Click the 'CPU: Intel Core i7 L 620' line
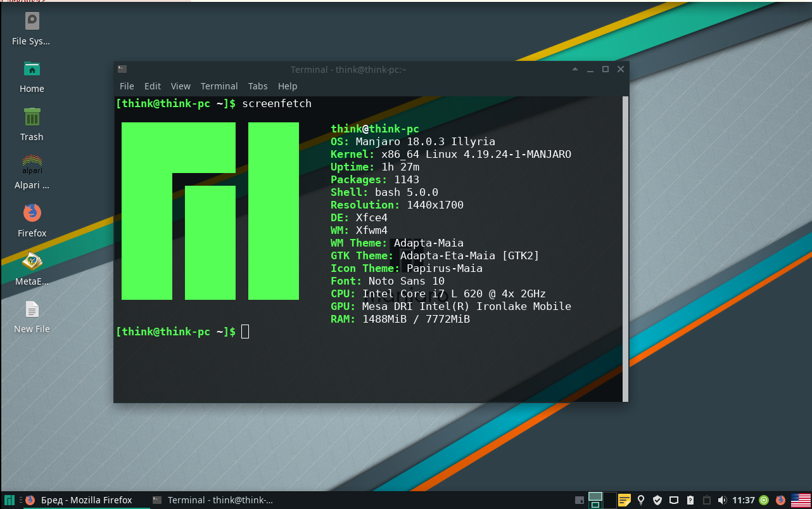The height and width of the screenshot is (509, 812). (x=438, y=293)
